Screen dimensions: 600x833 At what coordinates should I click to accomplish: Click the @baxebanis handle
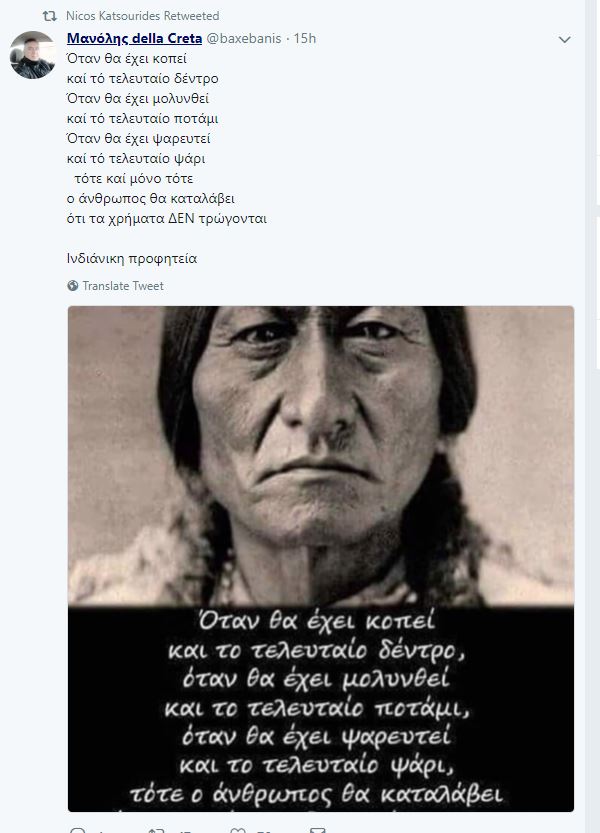[x=243, y=38]
